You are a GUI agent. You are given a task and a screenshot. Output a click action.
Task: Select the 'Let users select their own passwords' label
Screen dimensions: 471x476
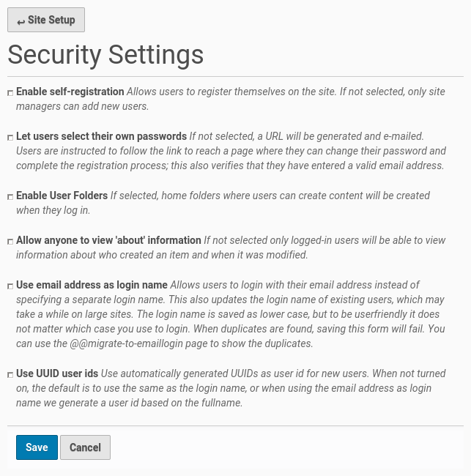[101, 136]
